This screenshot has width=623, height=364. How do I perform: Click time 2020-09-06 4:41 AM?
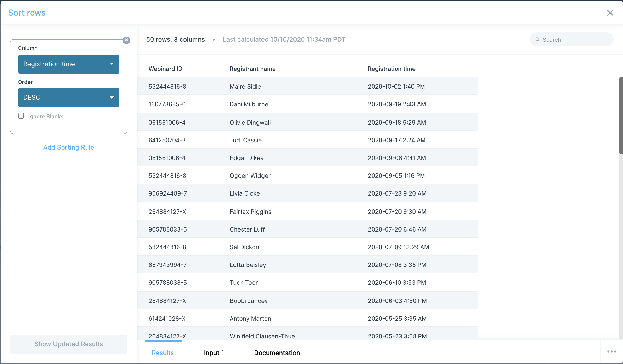397,158
